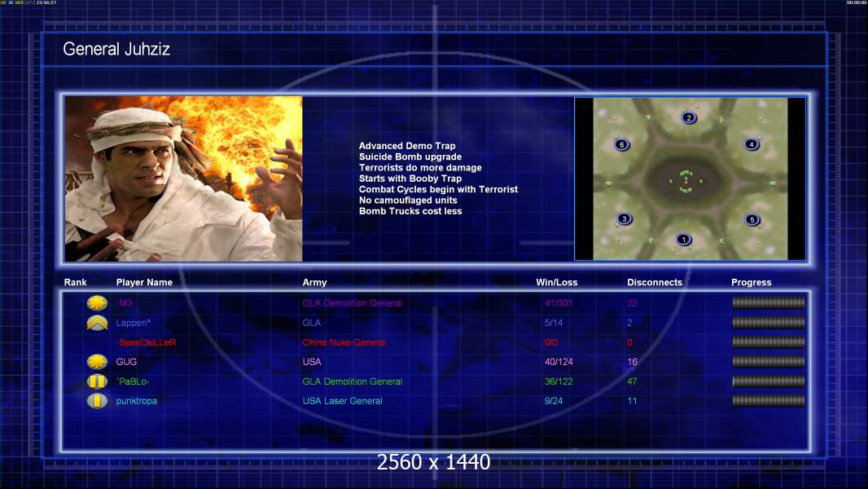This screenshot has width=868, height=489.
Task: Click the progress bar in the `PaBLo- row
Action: 769,381
